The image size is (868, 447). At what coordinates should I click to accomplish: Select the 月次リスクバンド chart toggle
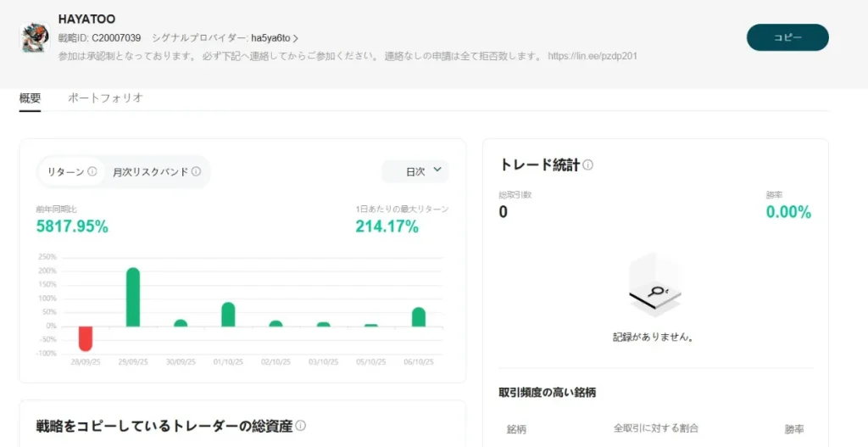[x=157, y=171]
